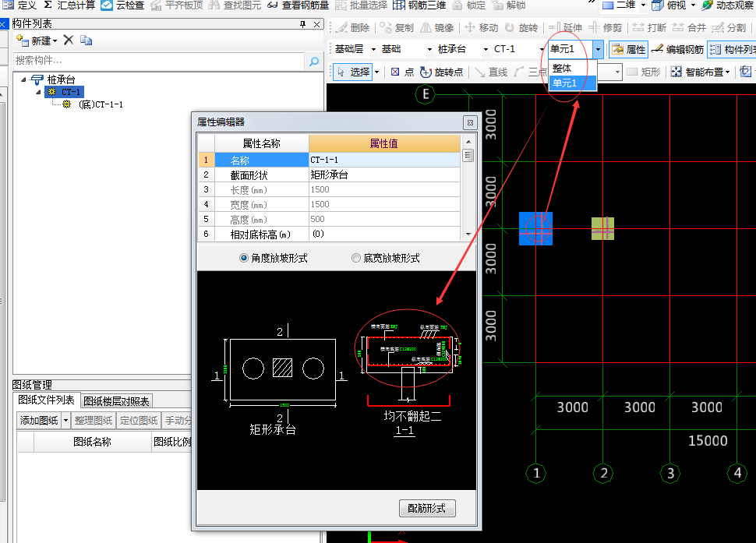Run 汇总计算 summary calculation
Screen dimensions: 756x543
click(x=69, y=5)
